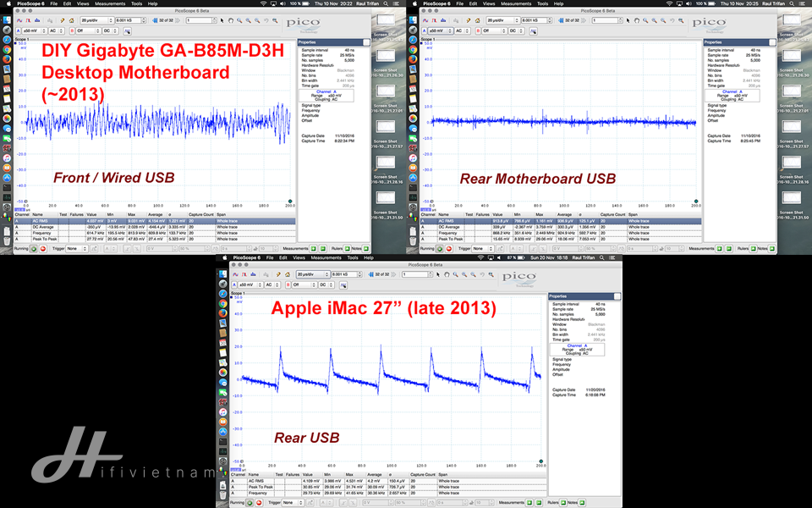
Task: Open 20 µs/div timebase dropdown in Front/Wired USB window
Action: [96, 20]
